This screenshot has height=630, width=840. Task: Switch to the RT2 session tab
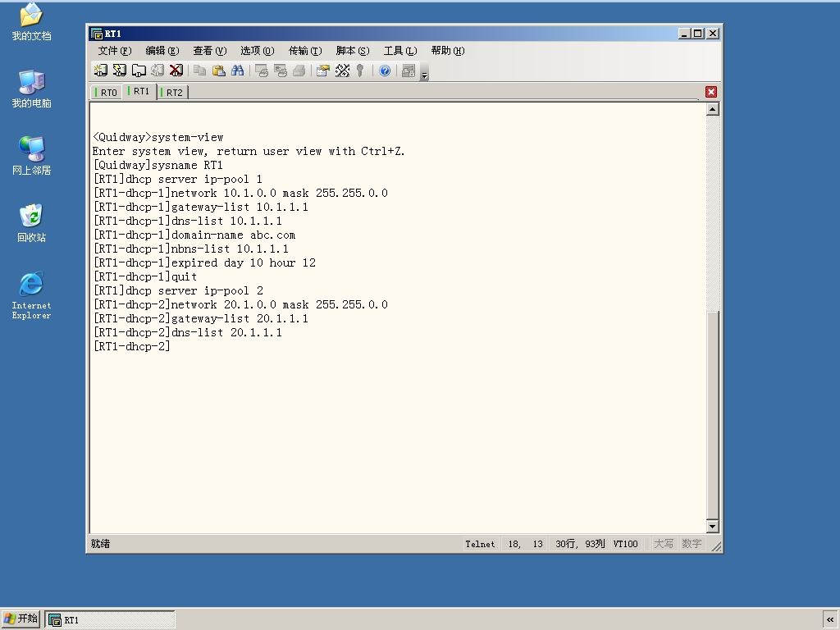coord(172,92)
